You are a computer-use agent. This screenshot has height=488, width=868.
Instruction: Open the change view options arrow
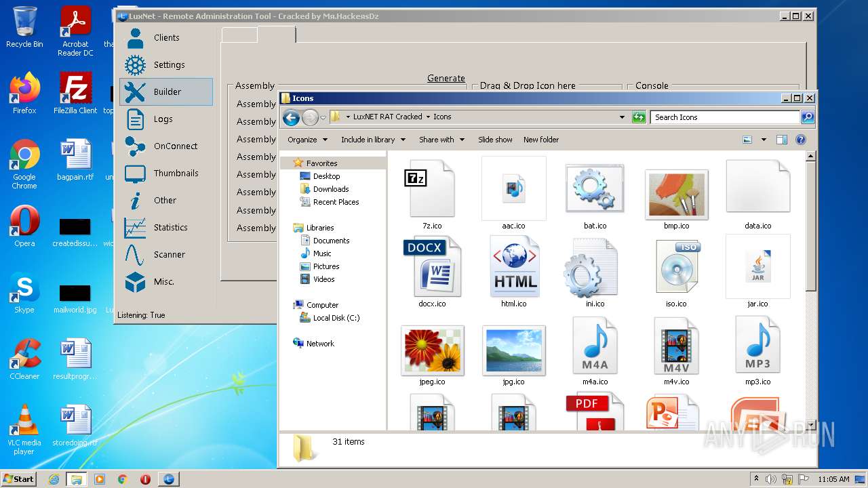coord(764,140)
